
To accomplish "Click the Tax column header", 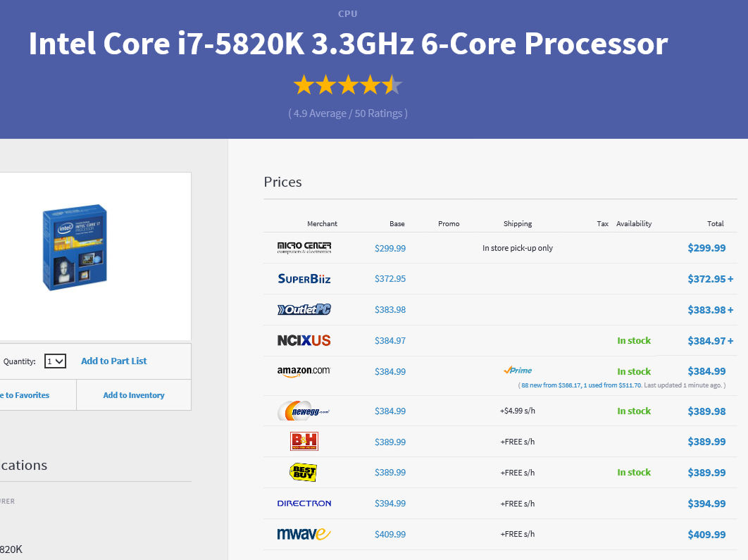I will coord(602,224).
